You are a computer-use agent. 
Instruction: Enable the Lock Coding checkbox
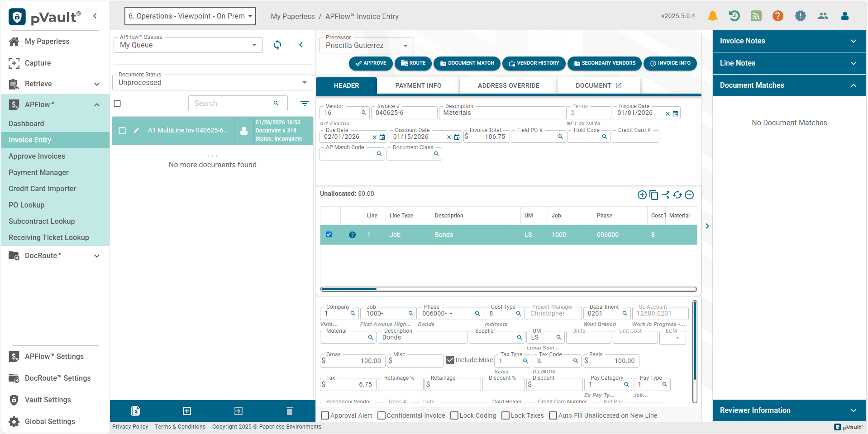point(454,415)
